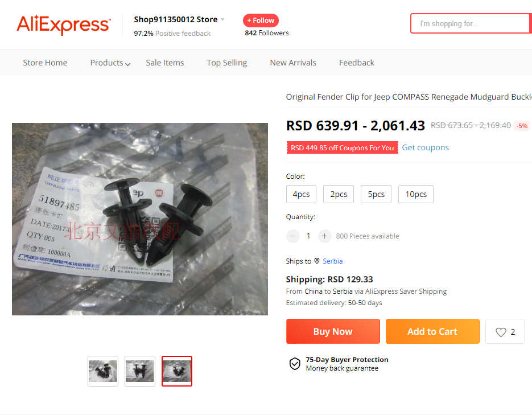Open the Top Selling tab
The height and width of the screenshot is (415, 532).
point(226,63)
